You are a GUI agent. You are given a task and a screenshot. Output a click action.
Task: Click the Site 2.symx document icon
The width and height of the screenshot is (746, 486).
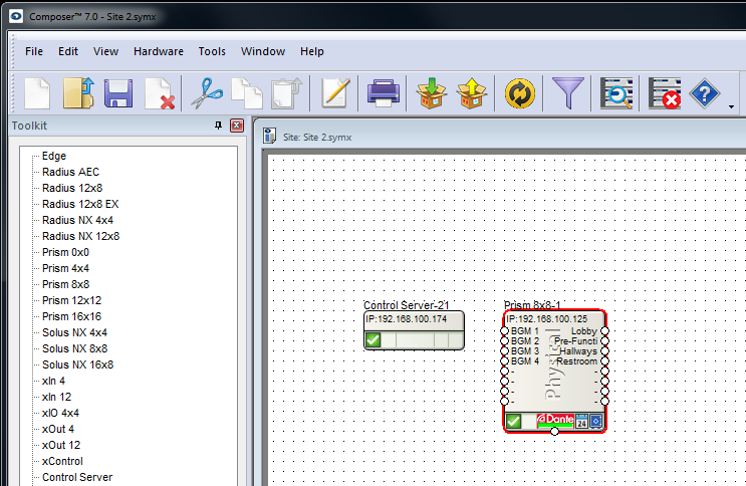point(269,136)
